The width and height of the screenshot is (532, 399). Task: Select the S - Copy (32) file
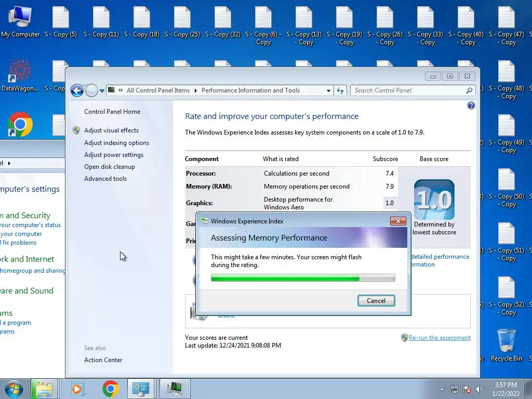pos(222,21)
